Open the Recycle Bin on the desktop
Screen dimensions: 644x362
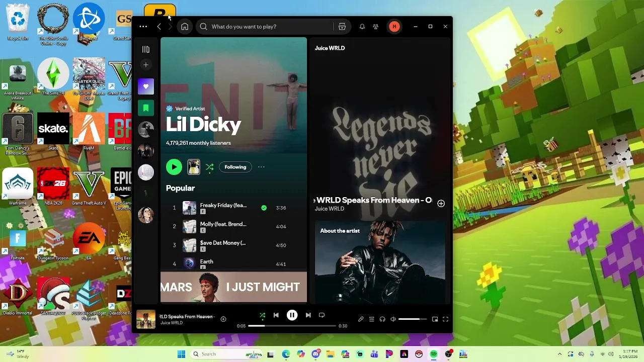(18, 22)
